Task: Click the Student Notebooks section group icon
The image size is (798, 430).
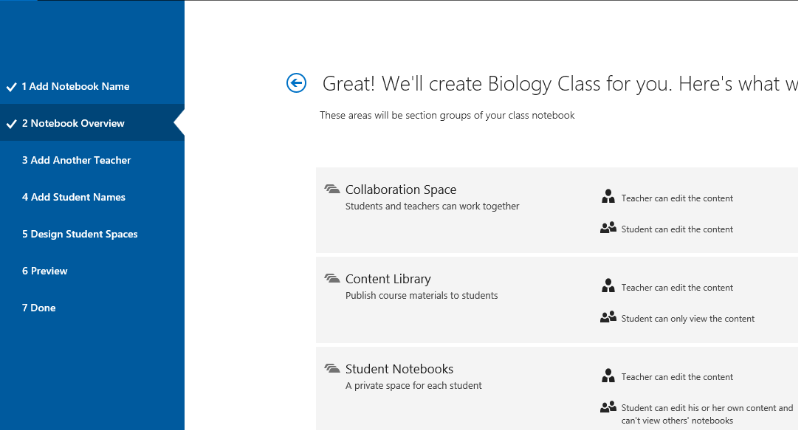Action: tap(332, 368)
